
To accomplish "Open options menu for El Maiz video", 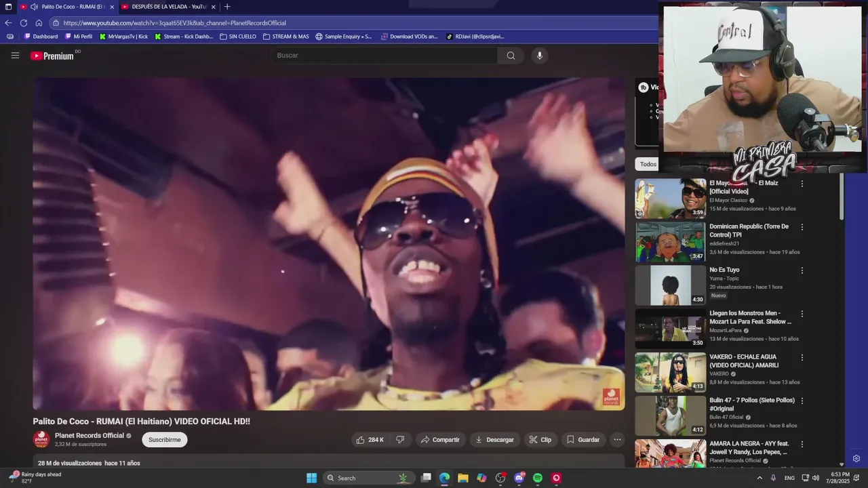I will [802, 184].
